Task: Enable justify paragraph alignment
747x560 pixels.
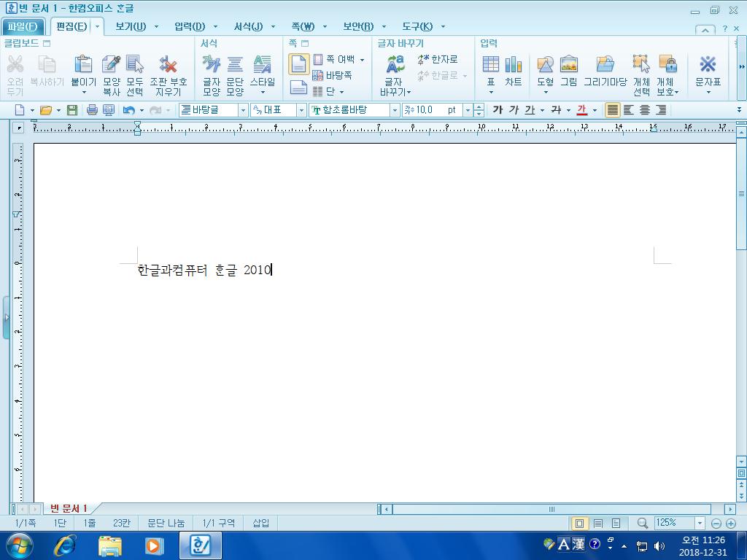Action: click(612, 110)
